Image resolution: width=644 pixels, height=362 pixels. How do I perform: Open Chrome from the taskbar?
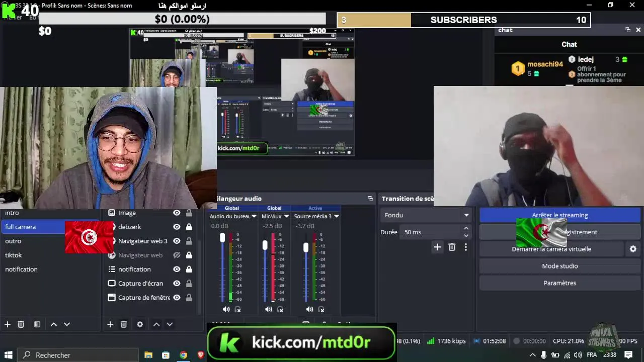(184, 355)
